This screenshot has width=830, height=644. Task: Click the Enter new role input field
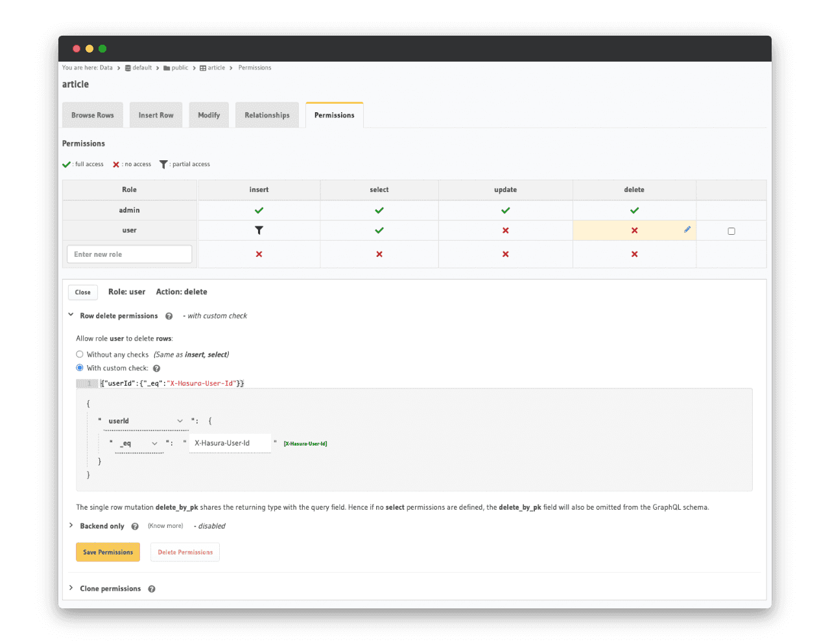pyautogui.click(x=129, y=254)
